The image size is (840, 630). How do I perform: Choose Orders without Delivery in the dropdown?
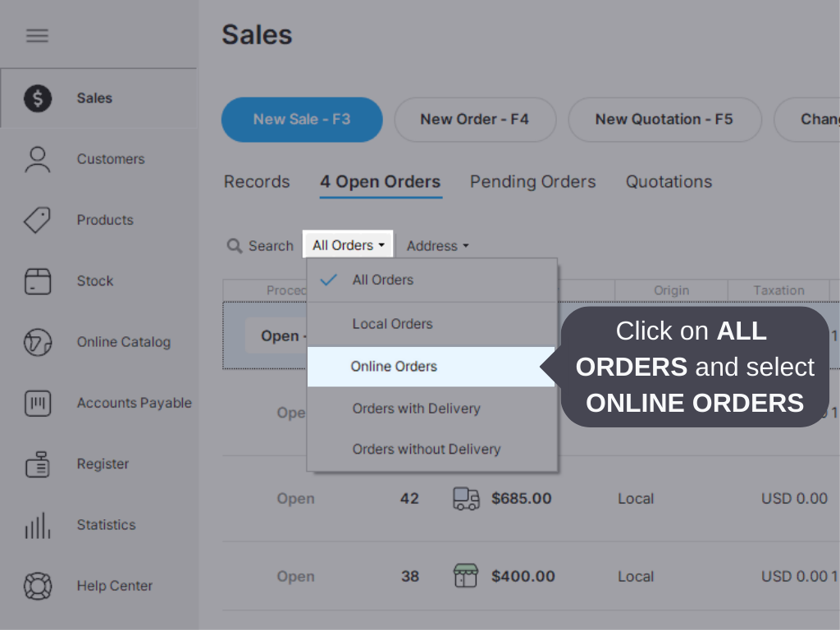click(x=426, y=449)
